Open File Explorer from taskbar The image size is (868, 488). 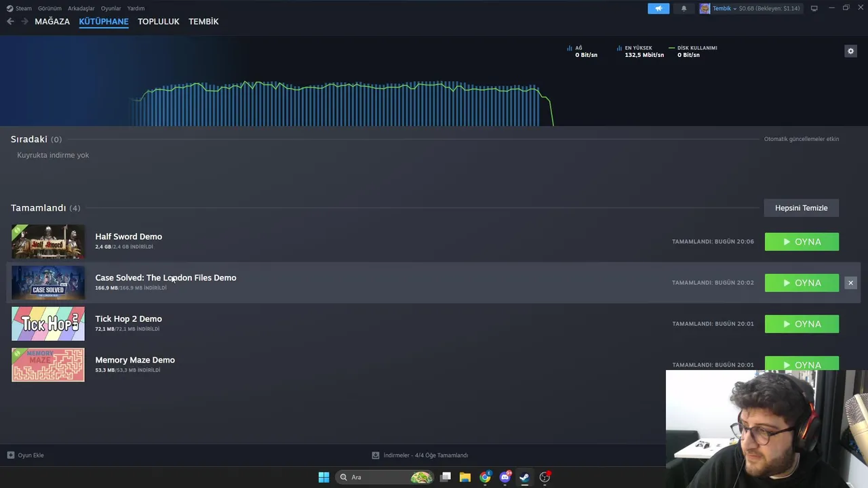465,477
